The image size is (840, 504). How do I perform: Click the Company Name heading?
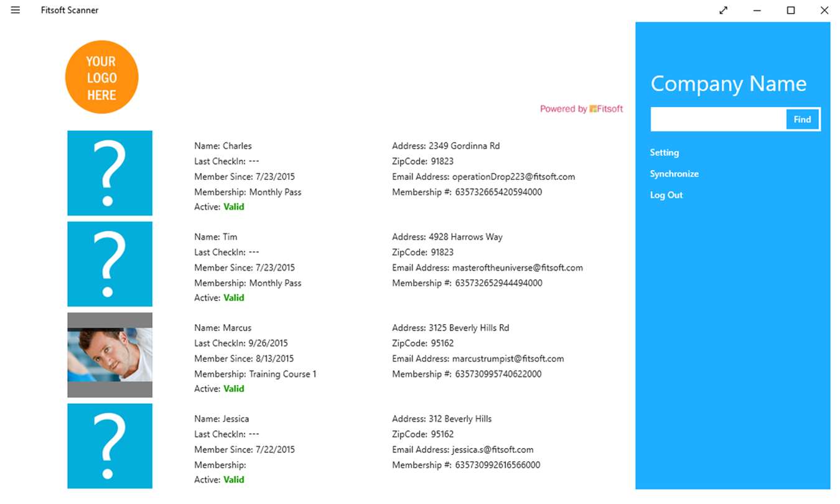tap(729, 83)
